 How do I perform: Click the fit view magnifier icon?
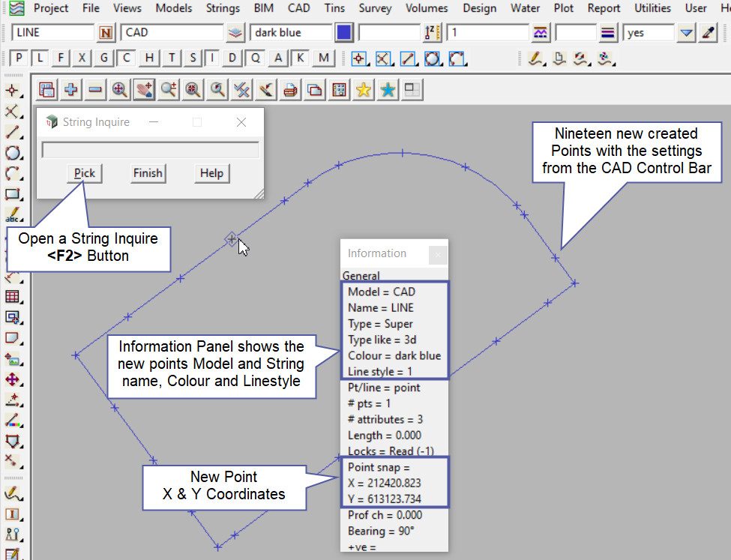click(120, 89)
